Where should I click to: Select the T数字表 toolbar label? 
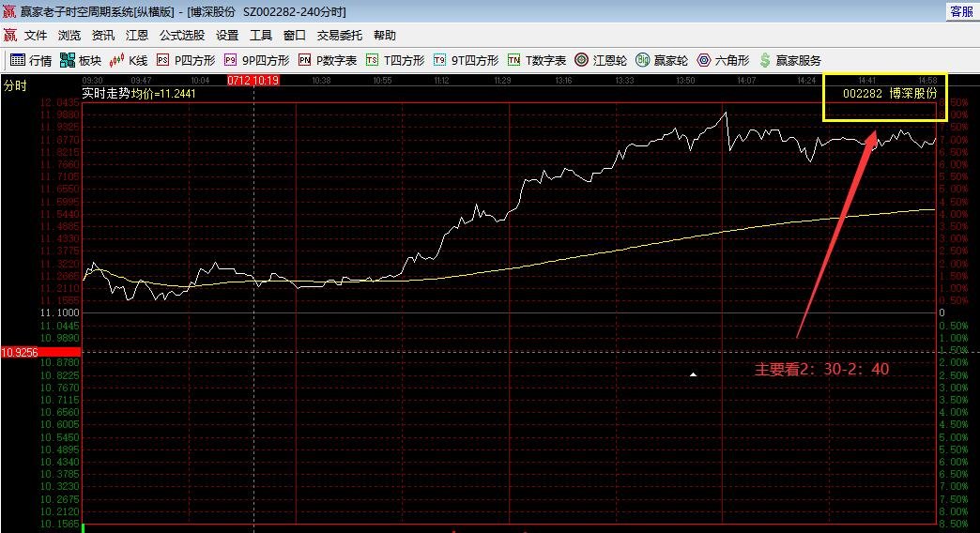pyautogui.click(x=545, y=61)
